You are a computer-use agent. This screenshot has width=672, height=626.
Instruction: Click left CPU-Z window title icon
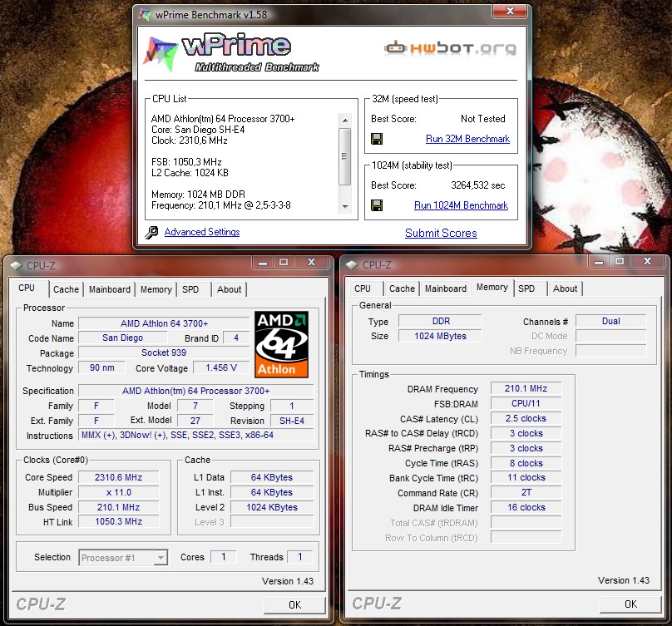coord(17,266)
